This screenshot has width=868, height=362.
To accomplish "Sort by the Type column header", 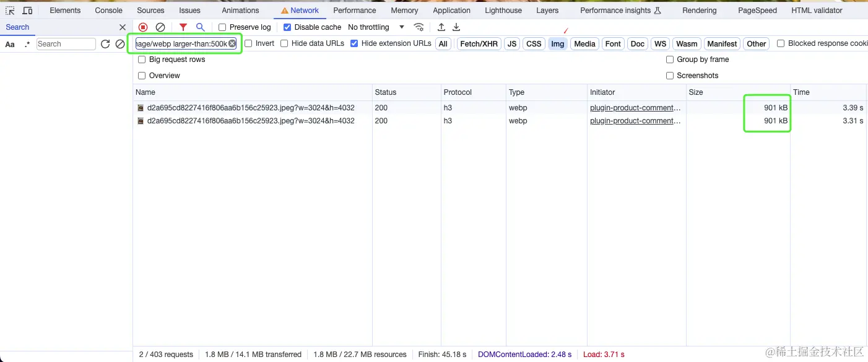I will click(x=546, y=92).
